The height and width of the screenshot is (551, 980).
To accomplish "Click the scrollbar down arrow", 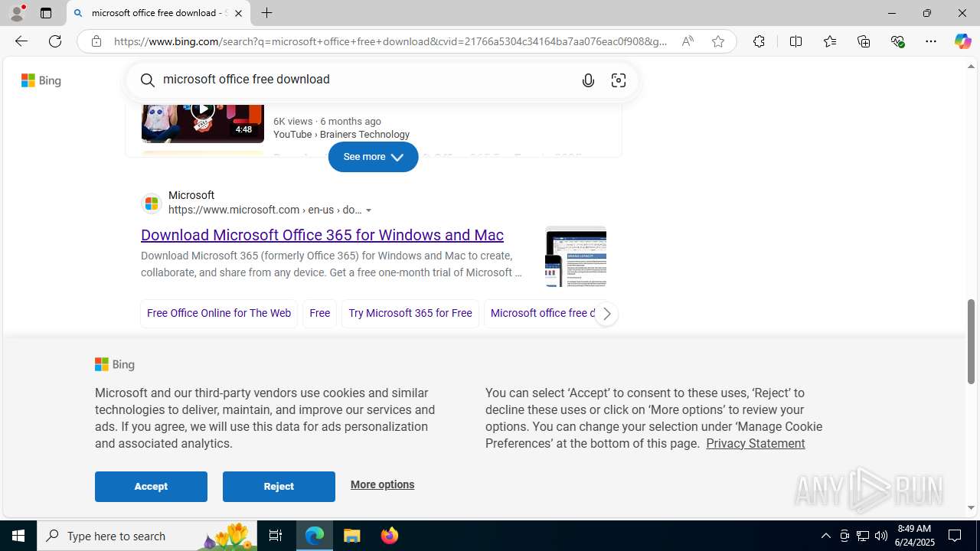I will click(x=971, y=507).
